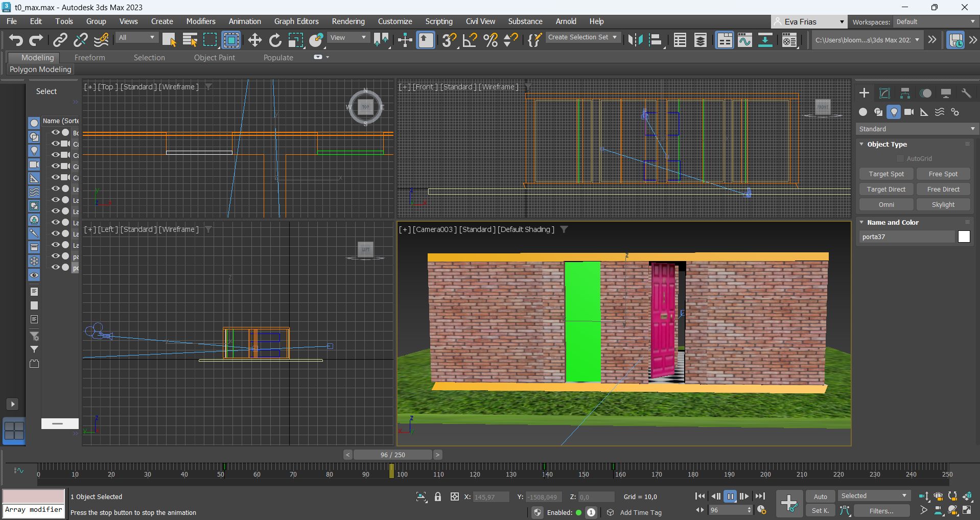This screenshot has height=520, width=980.
Task: Select the Select and Move tool
Action: coord(254,40)
